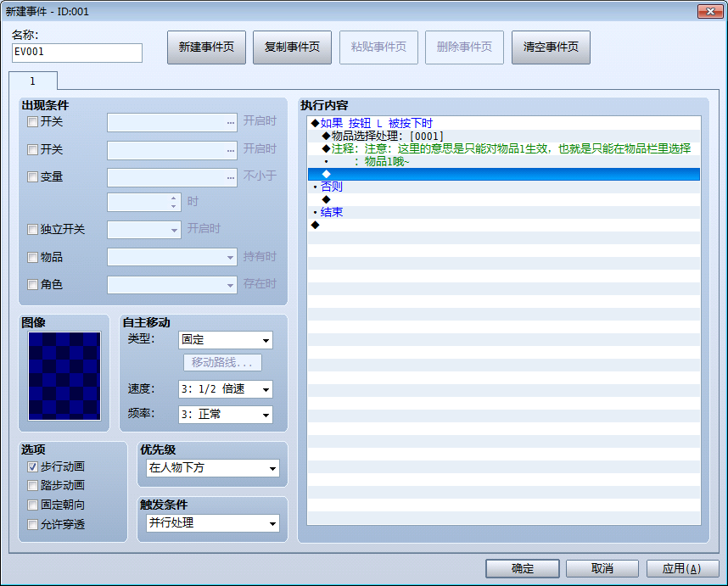The width and height of the screenshot is (728, 586).
Task: Click the 清空事件页 button
Action: pyautogui.click(x=551, y=47)
